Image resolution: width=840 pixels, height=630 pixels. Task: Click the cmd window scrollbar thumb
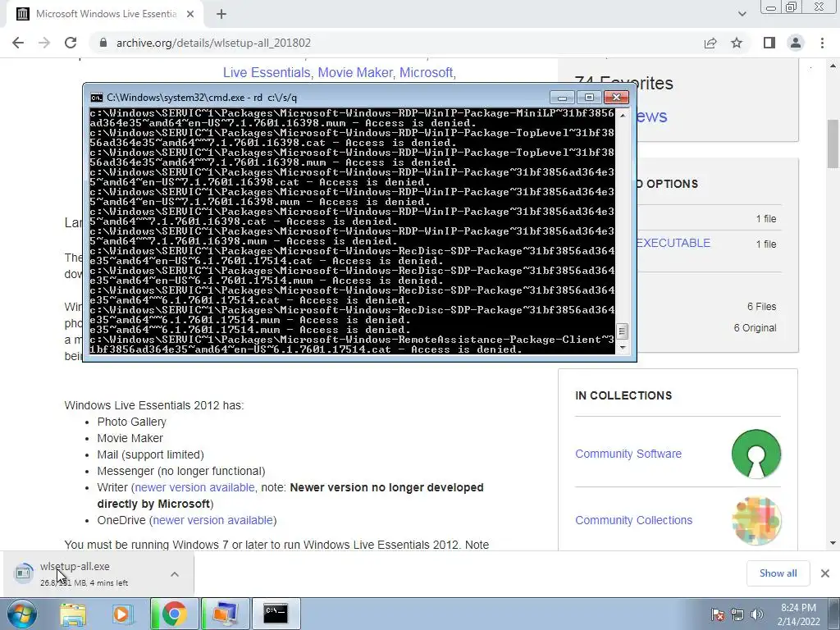622,331
